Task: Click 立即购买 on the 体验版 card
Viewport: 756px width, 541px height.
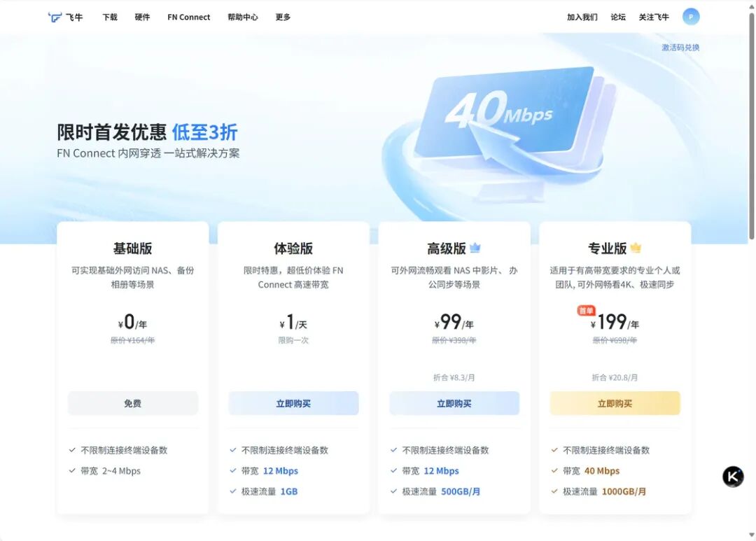Action: point(293,403)
